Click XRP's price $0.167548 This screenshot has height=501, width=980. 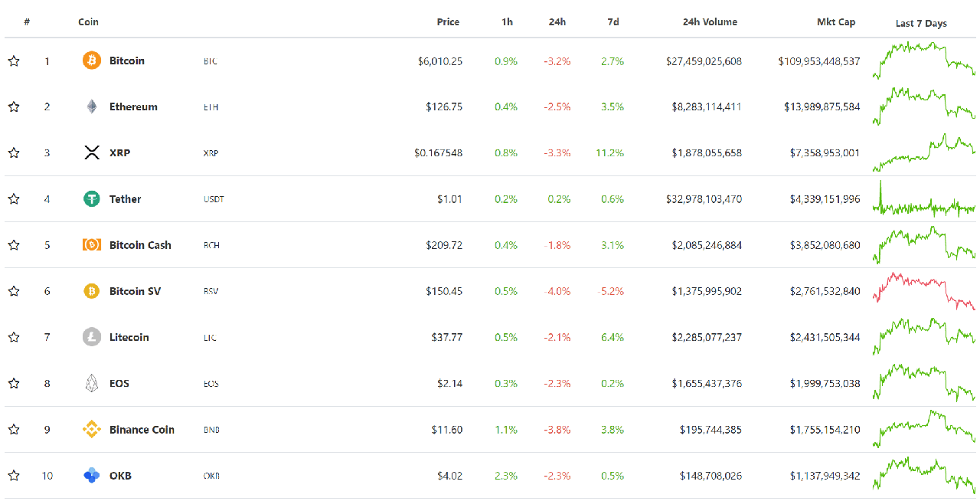pos(438,153)
